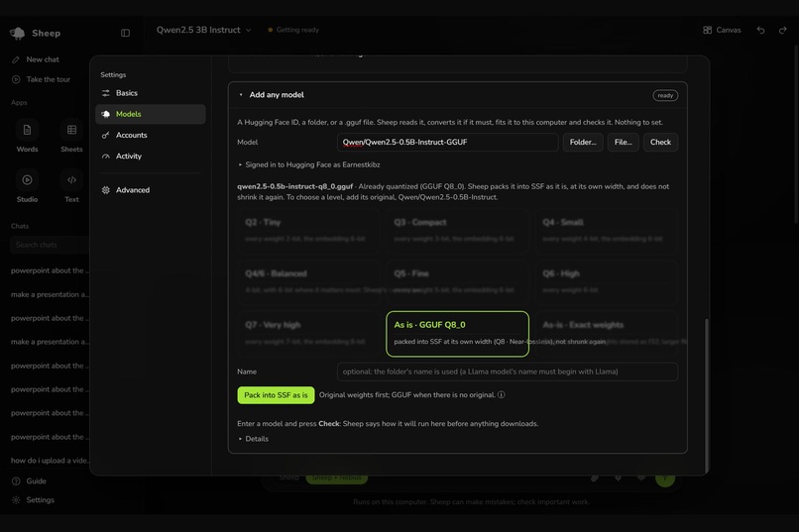Screen dimensions: 799x532
Task: Click the Getting ready status text
Action: click(x=297, y=30)
